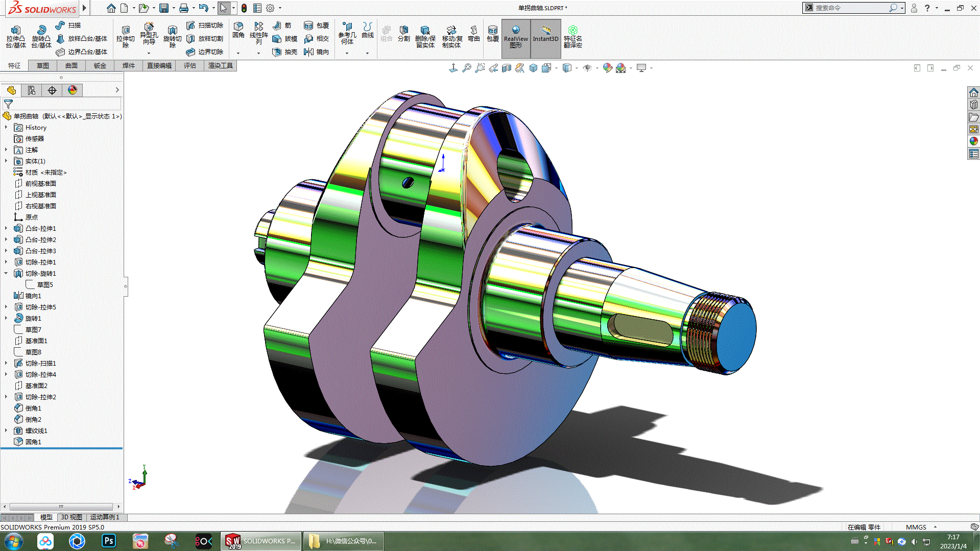The image size is (980, 551).
Task: Click the Revolved Boss/Base (旋转凸台/基体) tool
Action: (41, 36)
